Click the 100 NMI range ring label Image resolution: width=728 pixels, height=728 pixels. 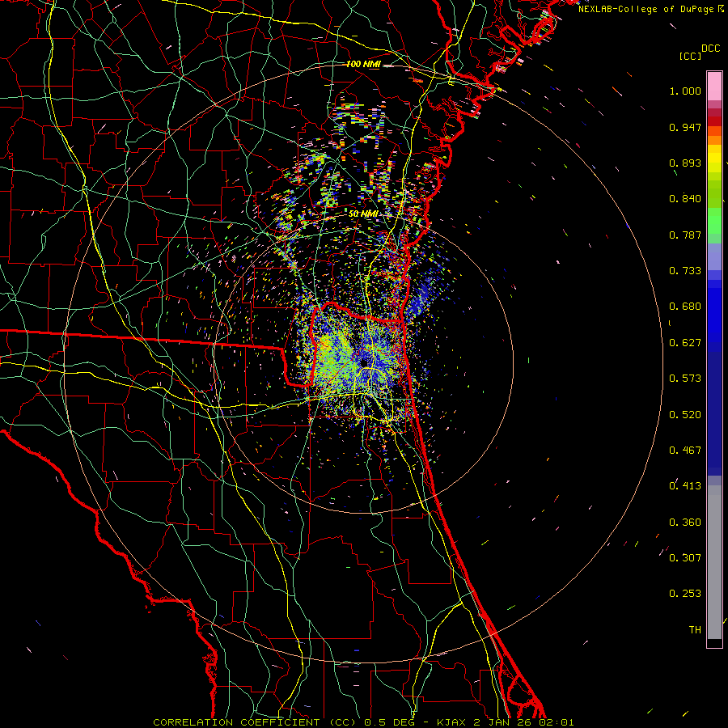(363, 64)
